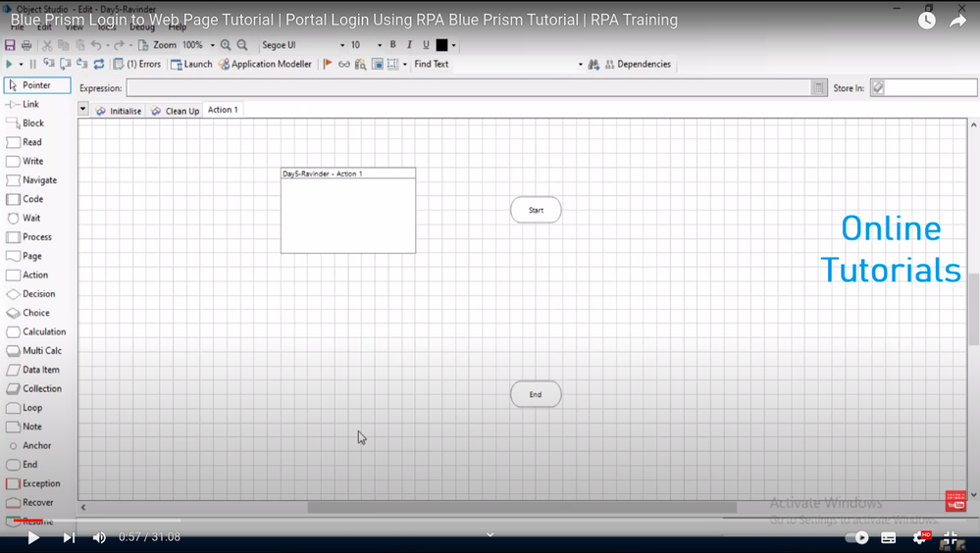Click the Step Out debug icon

pos(81,64)
